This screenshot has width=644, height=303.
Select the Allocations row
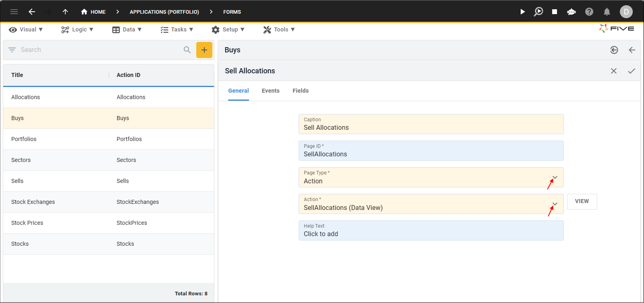click(108, 97)
